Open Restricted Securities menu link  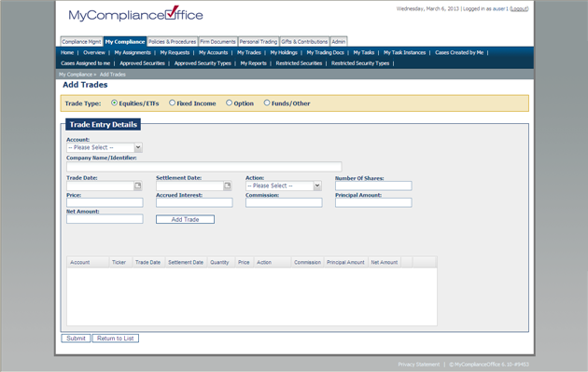click(299, 63)
